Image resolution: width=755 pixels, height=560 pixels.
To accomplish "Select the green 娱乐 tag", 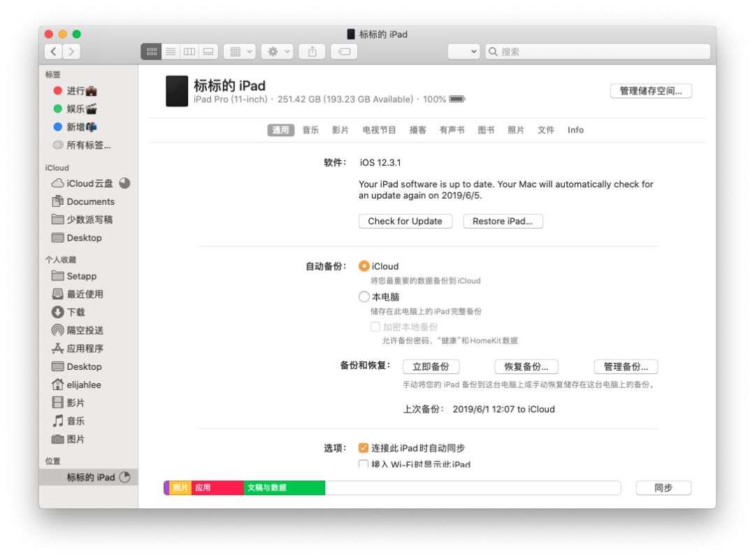I will (x=75, y=109).
